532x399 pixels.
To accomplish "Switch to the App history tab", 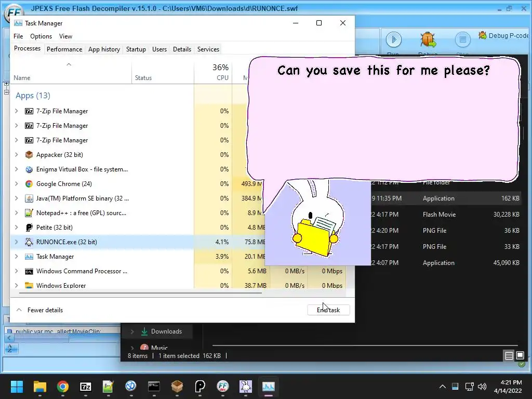I will tap(104, 49).
